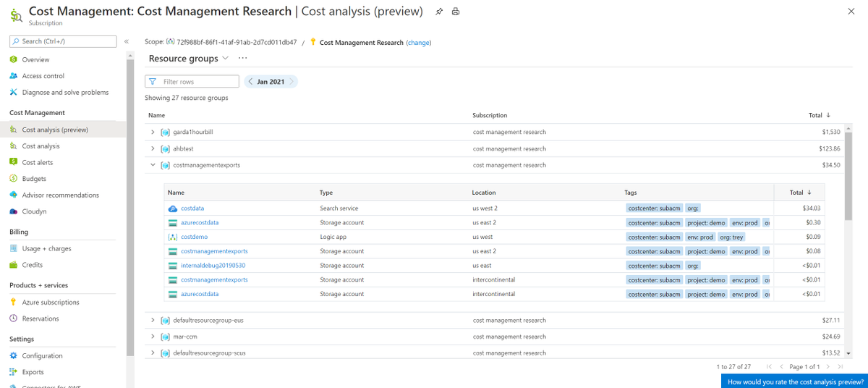The image size is (868, 388).
Task: Click the sidebar vertical scrollbar
Action: [x=130, y=207]
